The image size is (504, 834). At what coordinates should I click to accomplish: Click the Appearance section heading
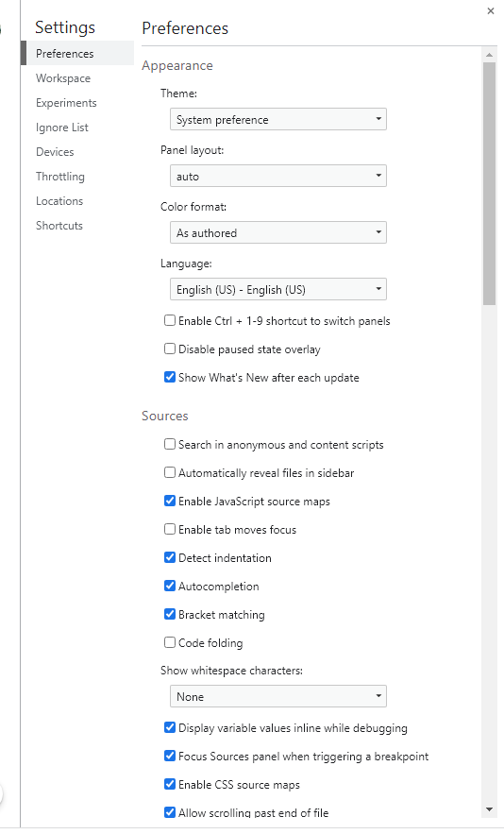177,65
